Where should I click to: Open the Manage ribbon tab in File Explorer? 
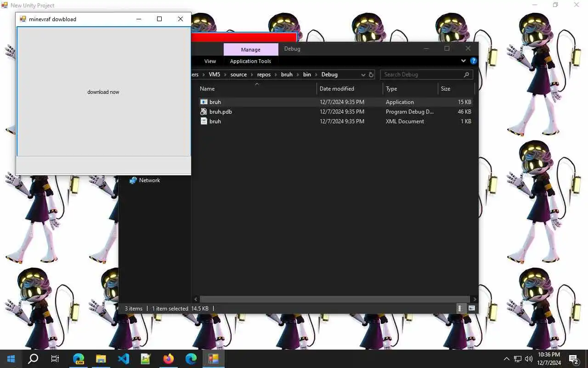pyautogui.click(x=251, y=50)
